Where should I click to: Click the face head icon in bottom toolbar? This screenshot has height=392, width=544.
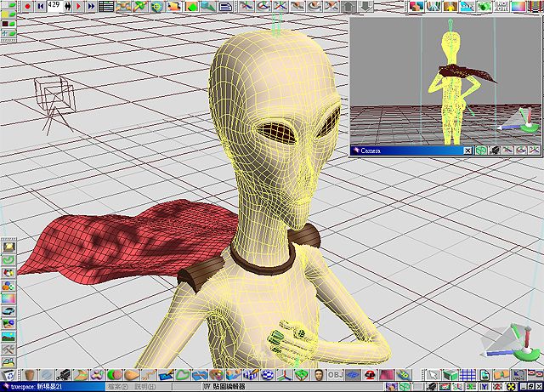319,374
